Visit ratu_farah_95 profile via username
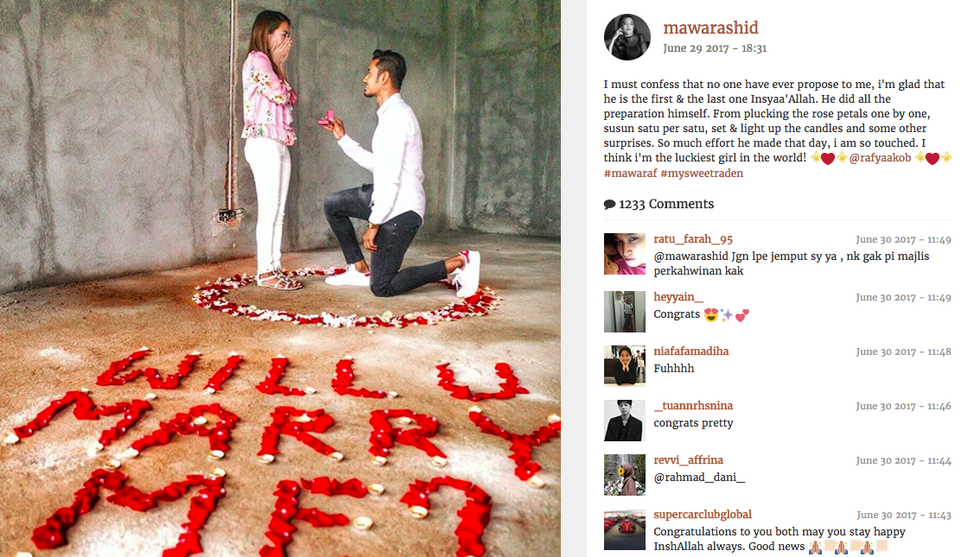980x557 pixels. [693, 239]
